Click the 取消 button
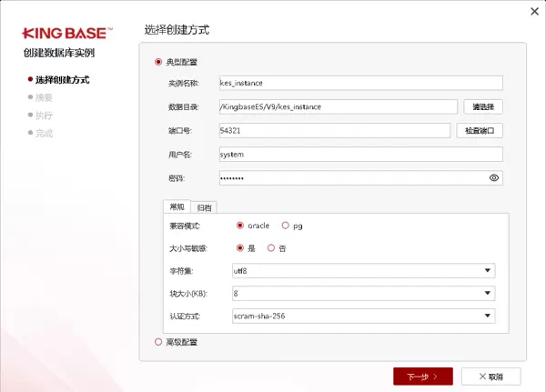The width and height of the screenshot is (546, 392). 491,376
